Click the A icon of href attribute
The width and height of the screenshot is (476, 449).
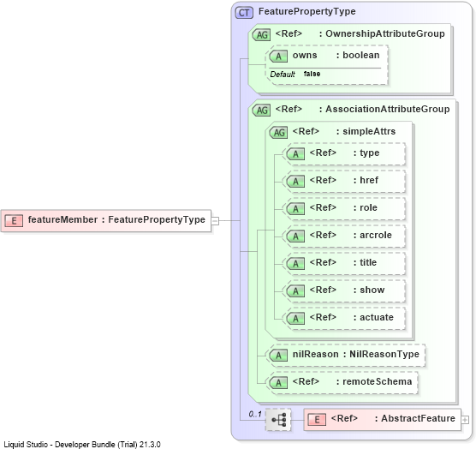click(x=295, y=182)
